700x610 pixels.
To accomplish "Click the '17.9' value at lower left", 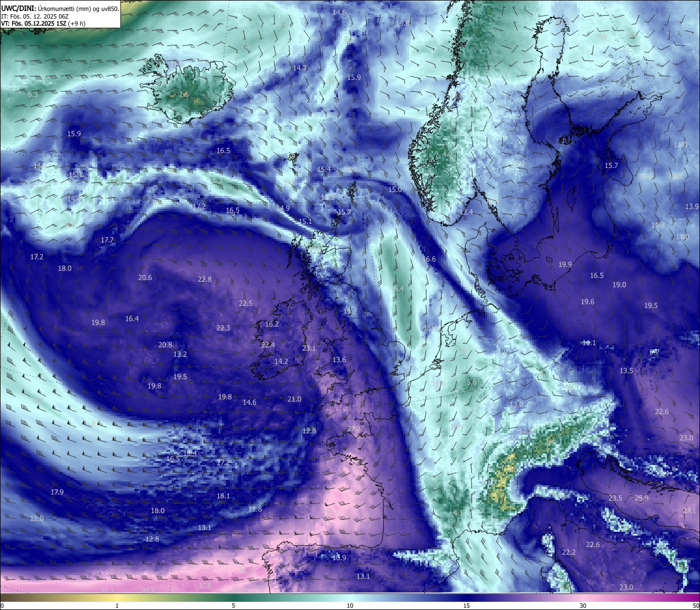I will 57,492.
